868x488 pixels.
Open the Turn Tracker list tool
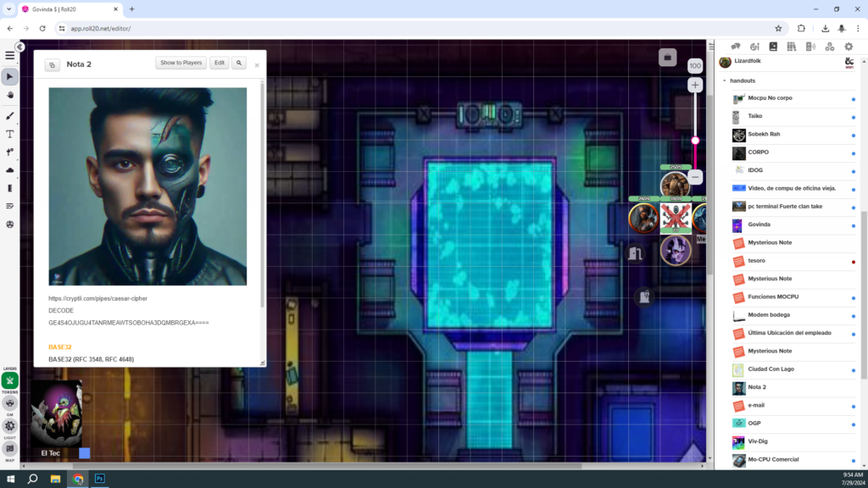pyautogui.click(x=10, y=207)
